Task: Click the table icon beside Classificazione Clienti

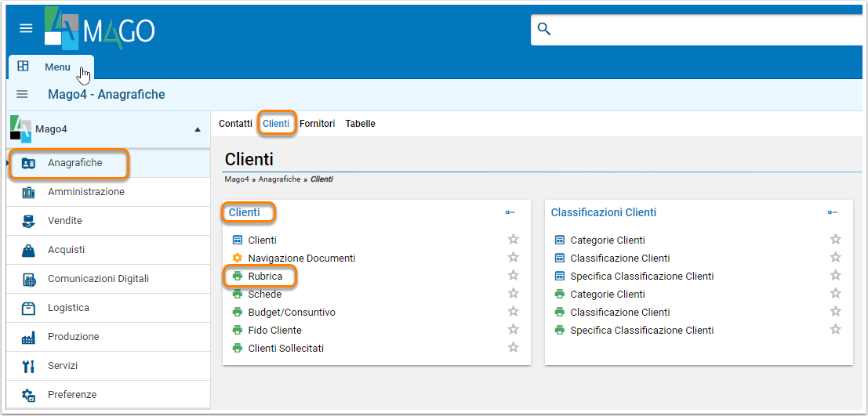Action: [x=560, y=259]
